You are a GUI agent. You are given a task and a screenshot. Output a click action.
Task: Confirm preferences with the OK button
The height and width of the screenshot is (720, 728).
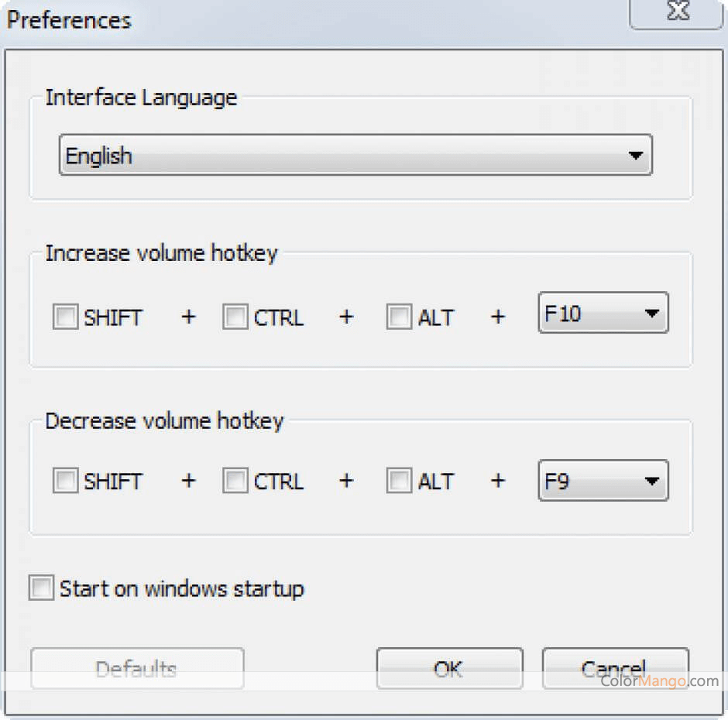449,668
